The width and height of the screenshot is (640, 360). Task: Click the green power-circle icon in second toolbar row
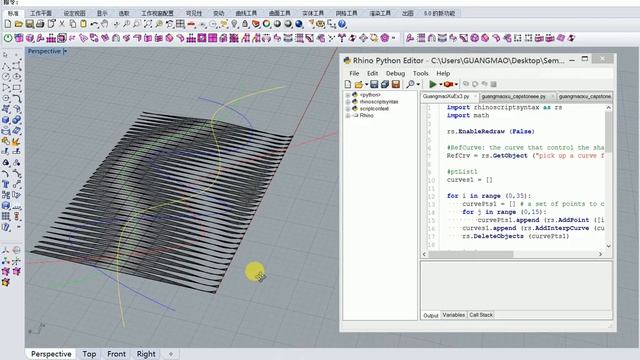coord(8,38)
